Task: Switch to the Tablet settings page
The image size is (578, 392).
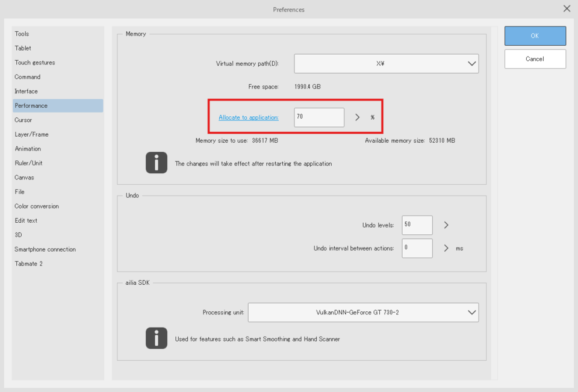Action: (x=22, y=48)
